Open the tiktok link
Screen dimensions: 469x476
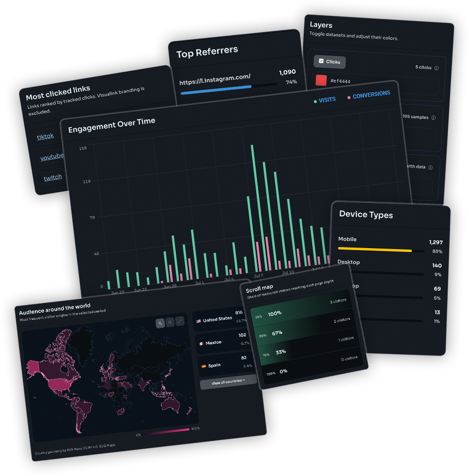(x=45, y=137)
